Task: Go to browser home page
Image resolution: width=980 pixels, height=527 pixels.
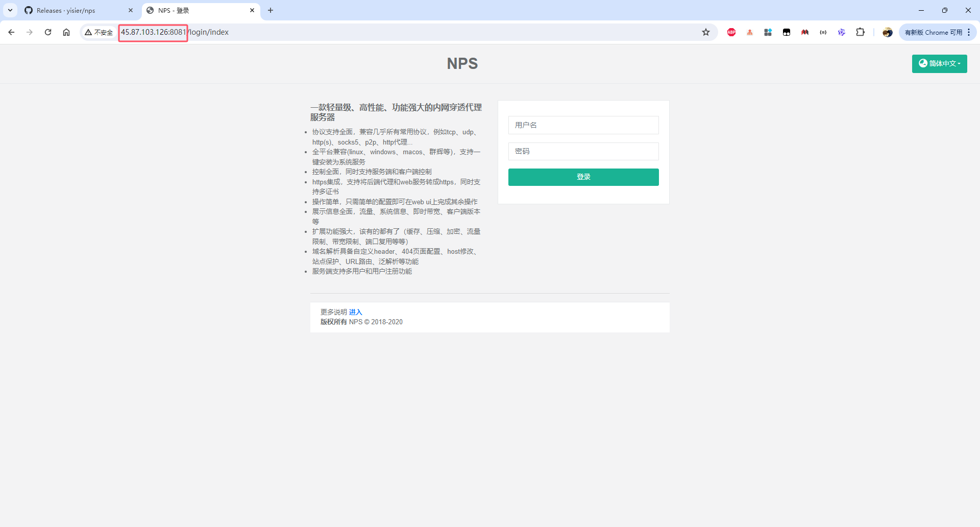Action: point(66,32)
